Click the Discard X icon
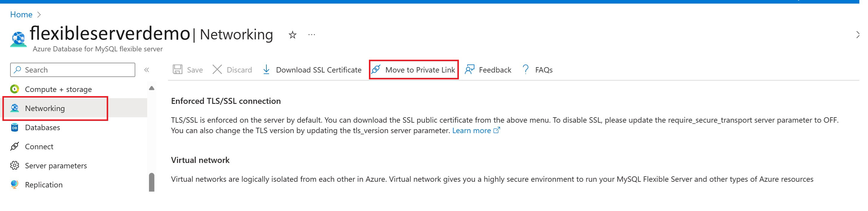 point(217,70)
